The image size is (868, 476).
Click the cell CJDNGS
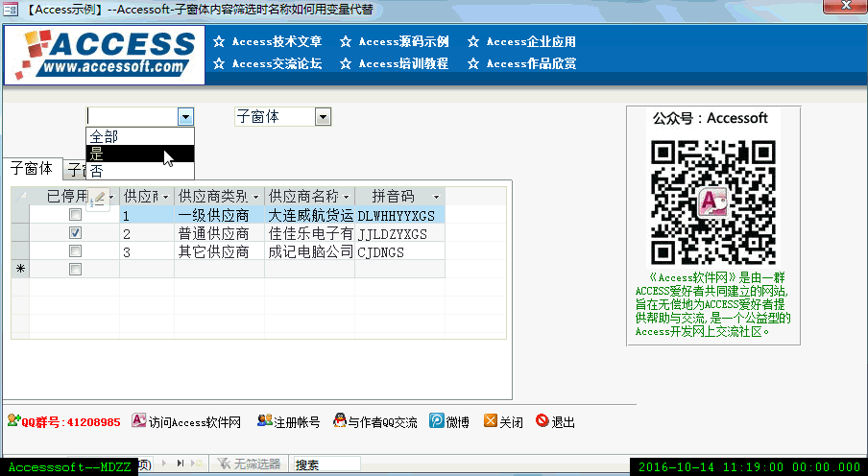point(399,251)
